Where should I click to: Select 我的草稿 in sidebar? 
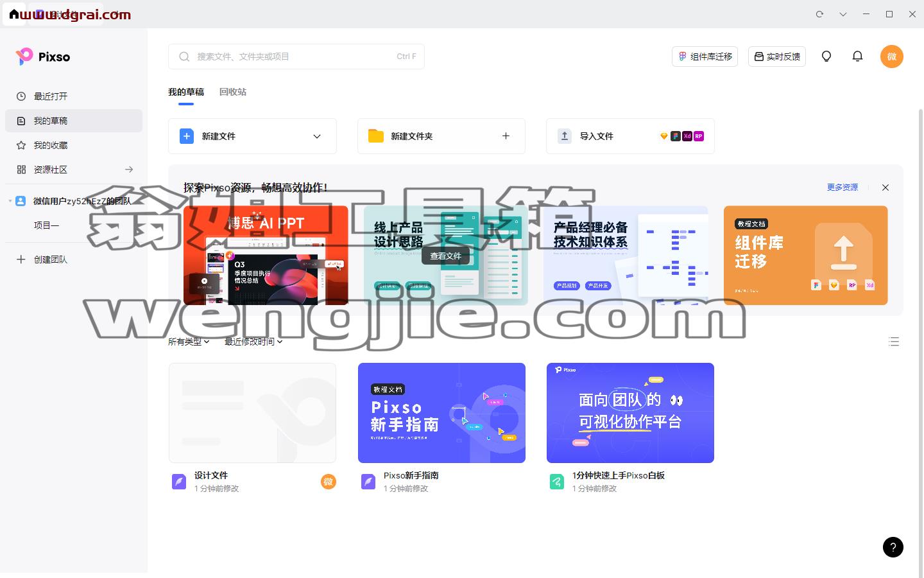pos(74,121)
